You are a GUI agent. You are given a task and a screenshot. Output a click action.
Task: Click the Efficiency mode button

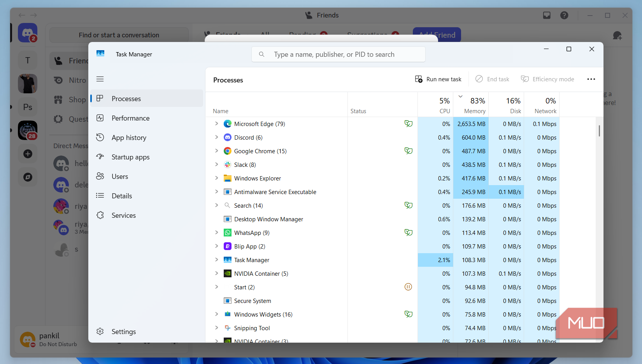(547, 79)
